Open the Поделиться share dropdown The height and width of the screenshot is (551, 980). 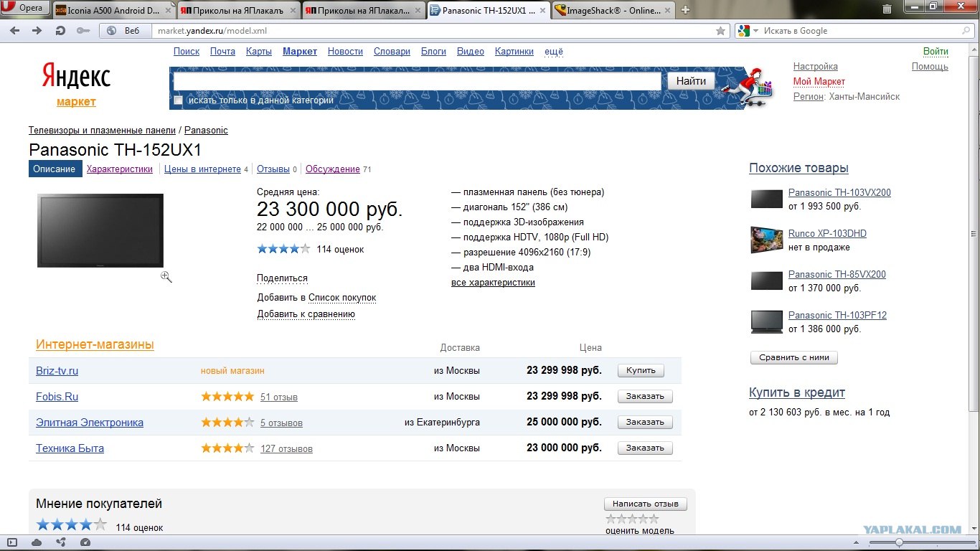click(282, 278)
